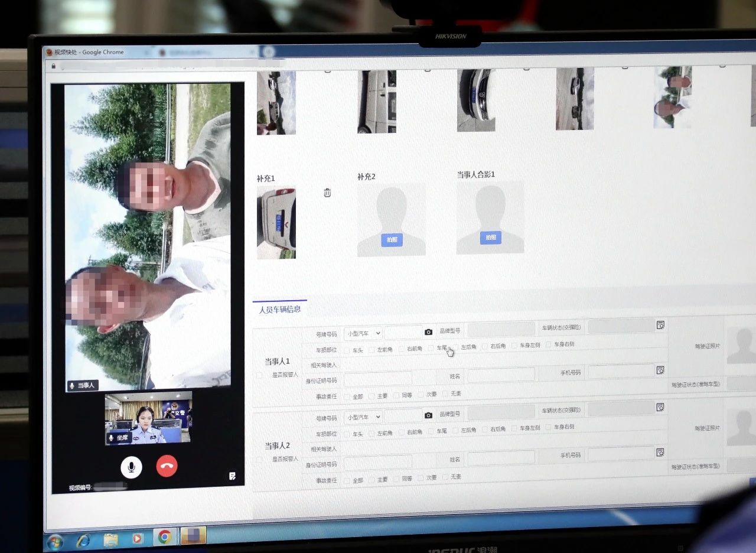Query 手机号码 for 当事人1 via search icon
This screenshot has width=756, height=553.
coord(660,370)
